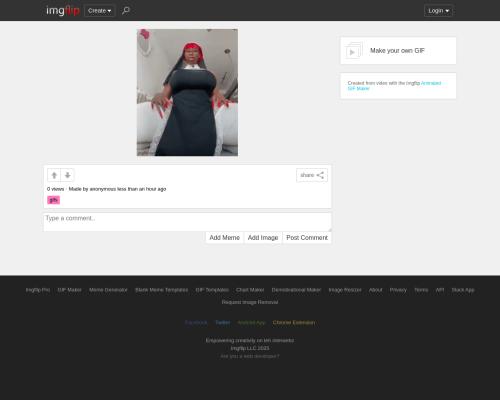Open the Make your own GIF link

[398, 51]
